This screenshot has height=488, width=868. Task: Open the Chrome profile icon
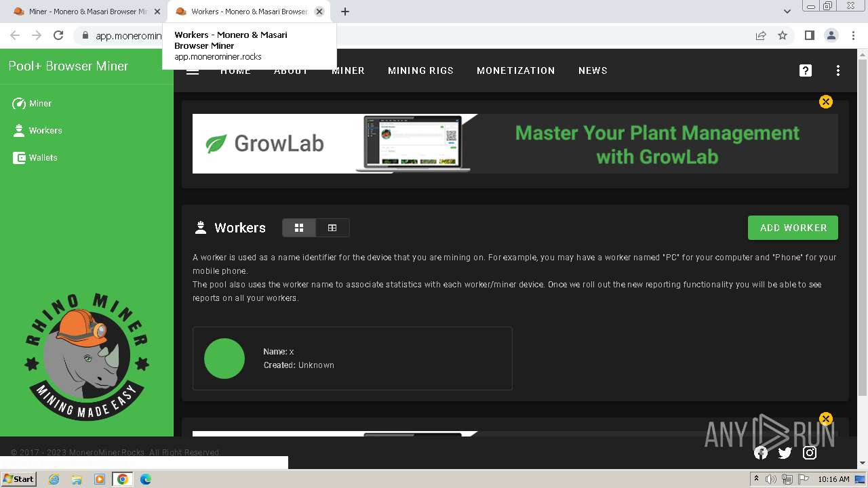831,35
